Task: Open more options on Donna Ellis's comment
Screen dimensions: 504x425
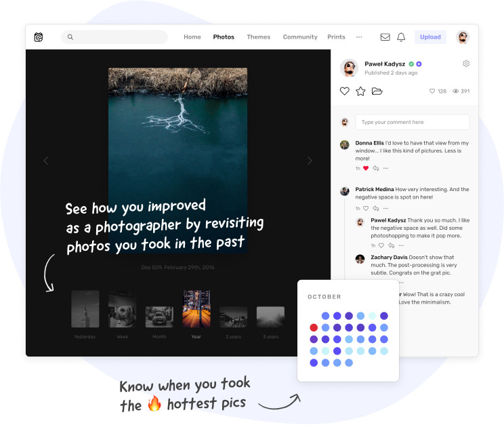Action: tap(385, 168)
